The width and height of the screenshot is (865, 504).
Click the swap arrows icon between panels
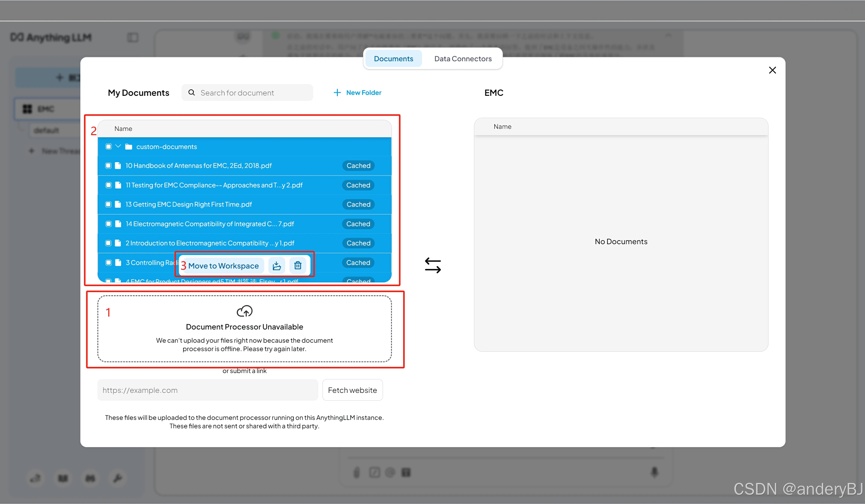432,266
